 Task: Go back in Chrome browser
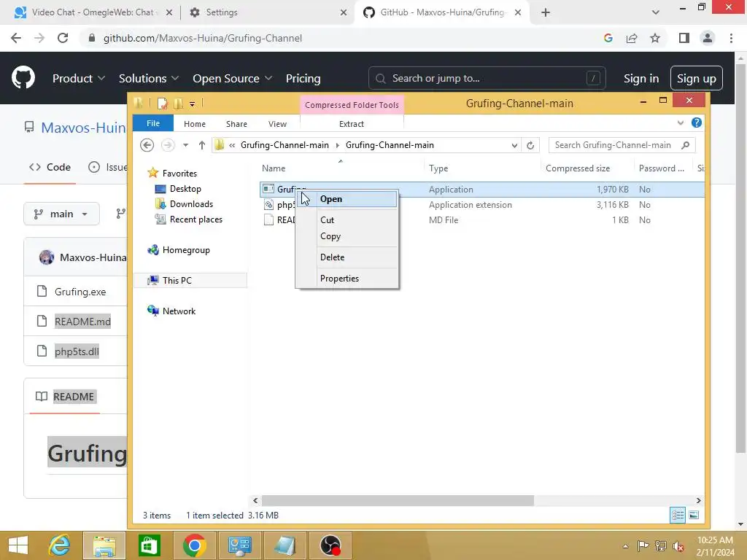click(16, 38)
